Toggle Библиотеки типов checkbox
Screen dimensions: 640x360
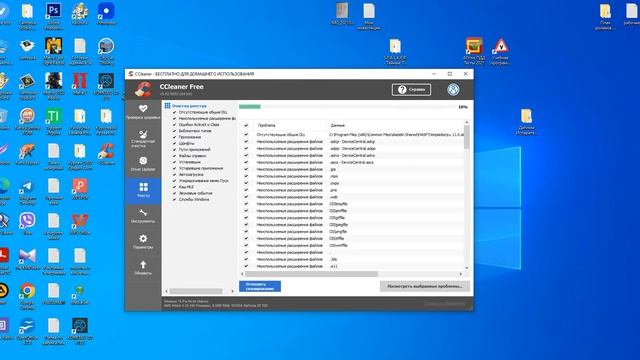click(x=174, y=131)
